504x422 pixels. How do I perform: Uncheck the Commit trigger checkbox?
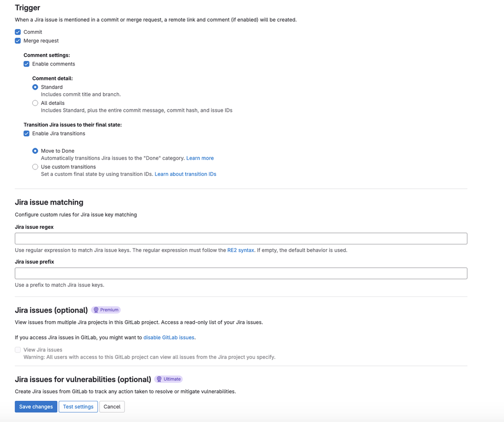coord(18,32)
